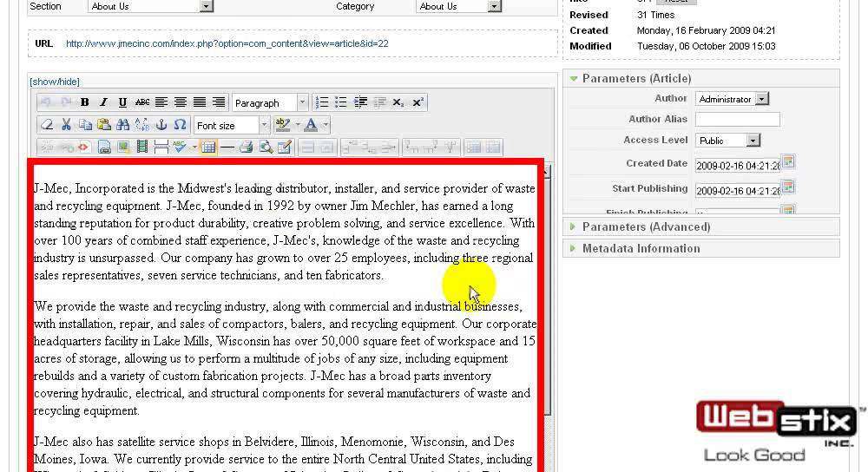Insert a special character (omega)
Viewport: 868px width, 472px height.
tap(180, 125)
